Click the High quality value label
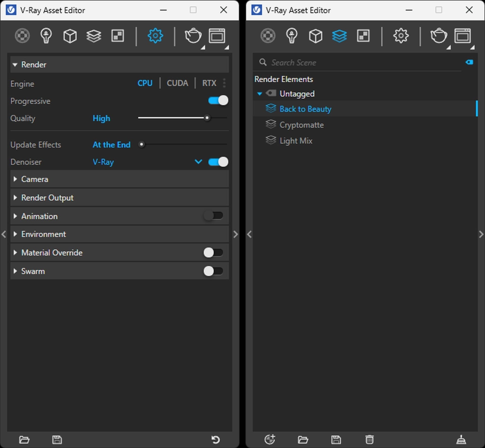Screen dimensions: 485x448 pos(101,118)
